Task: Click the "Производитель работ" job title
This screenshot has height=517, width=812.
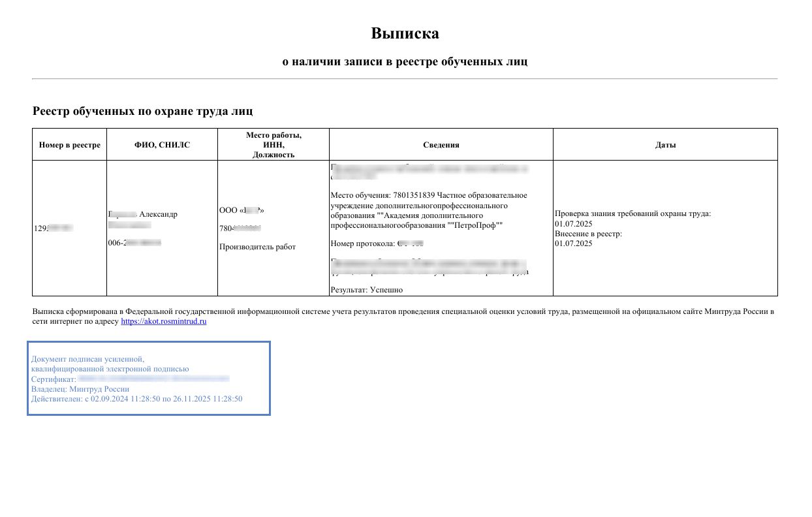Action: click(x=257, y=247)
